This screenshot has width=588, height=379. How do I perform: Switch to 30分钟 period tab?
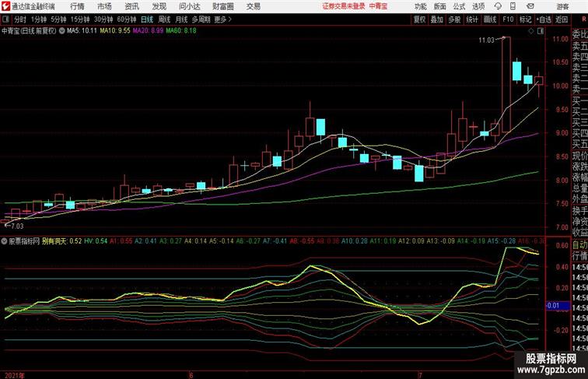[x=103, y=19]
